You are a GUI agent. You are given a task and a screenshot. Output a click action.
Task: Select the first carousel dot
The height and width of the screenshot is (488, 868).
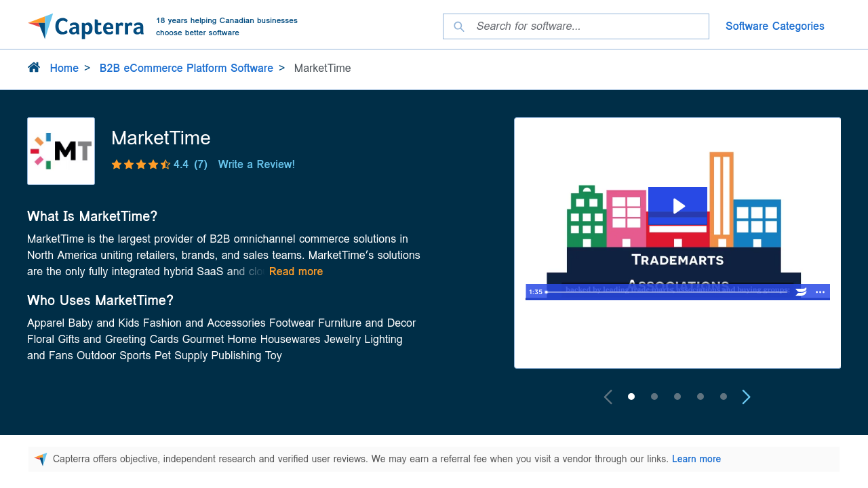tap(631, 396)
